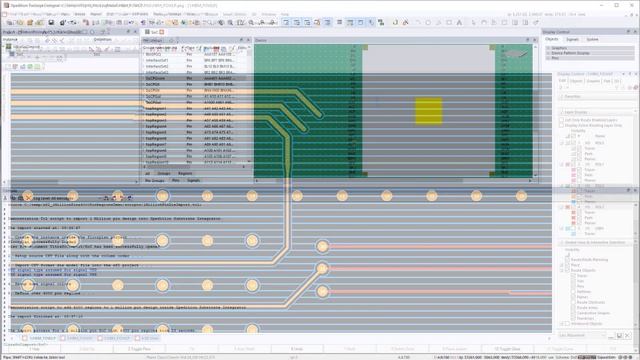640x360 pixels.
Task: Switch to Signals tab in Display Control
Action: pos(572,39)
